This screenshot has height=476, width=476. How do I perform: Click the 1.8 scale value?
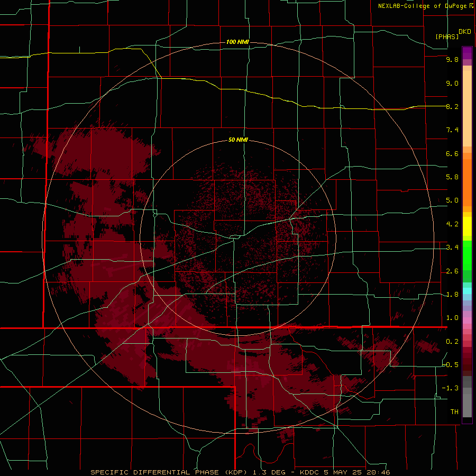coord(452,295)
